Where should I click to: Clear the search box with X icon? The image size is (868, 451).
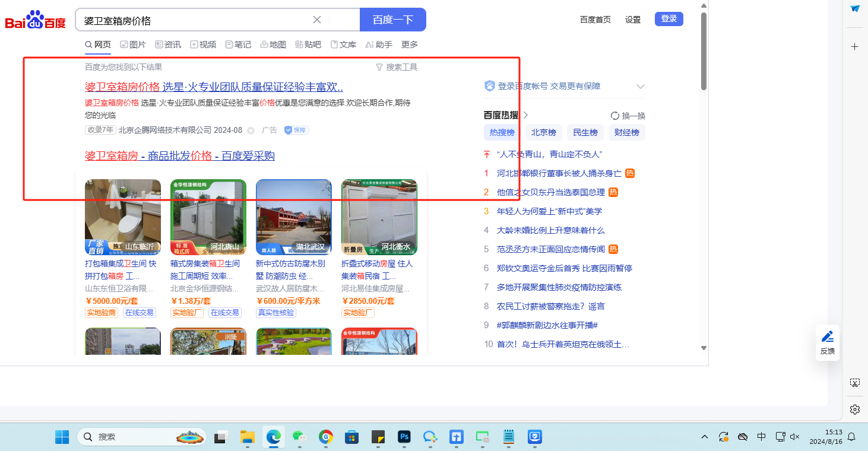pos(317,20)
